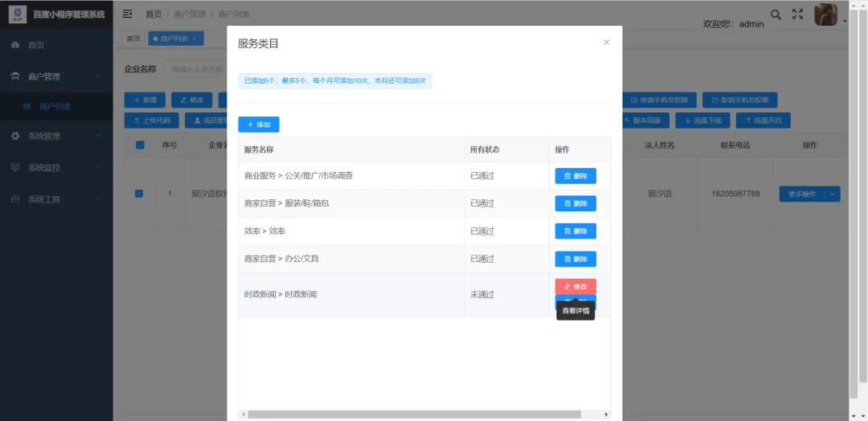868x421 pixels.
Task: Click the 企业名称 input field
Action: (x=195, y=70)
